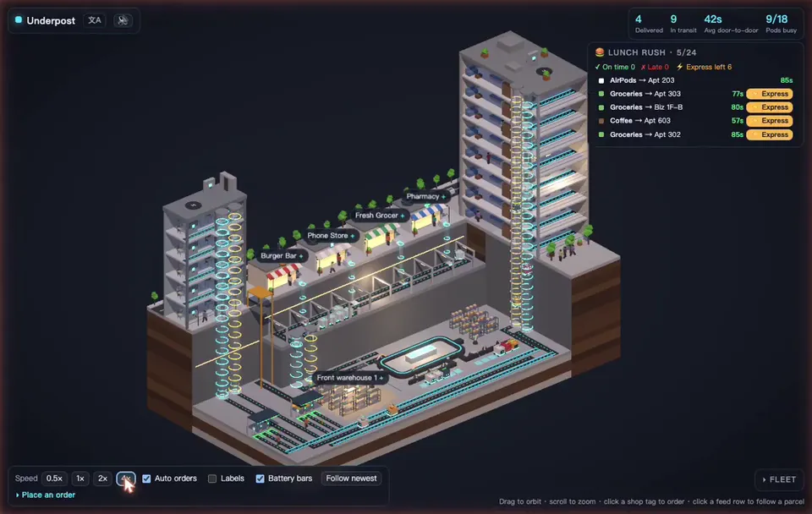Set simulation speed to 4x
This screenshot has height=514, width=812.
pyautogui.click(x=125, y=478)
